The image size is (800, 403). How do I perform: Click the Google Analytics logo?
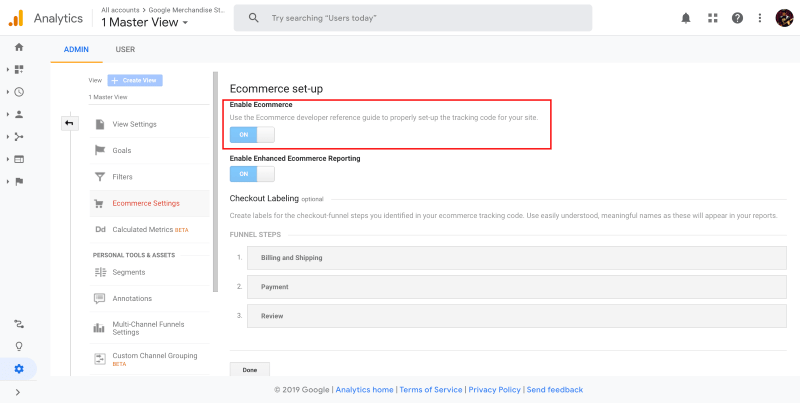(16, 18)
